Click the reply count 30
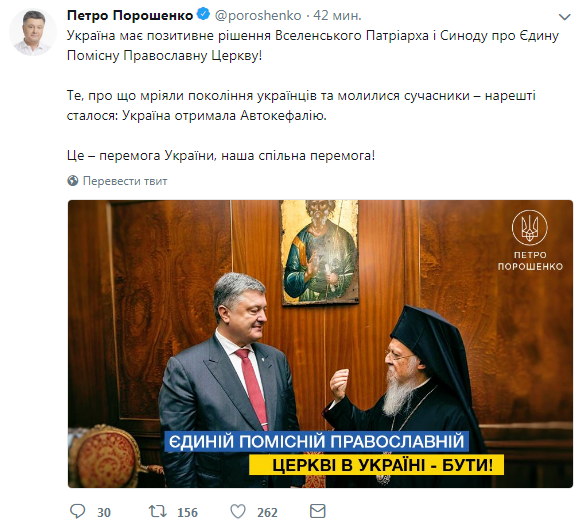Viewport: 582px width, 526px height. click(x=104, y=512)
